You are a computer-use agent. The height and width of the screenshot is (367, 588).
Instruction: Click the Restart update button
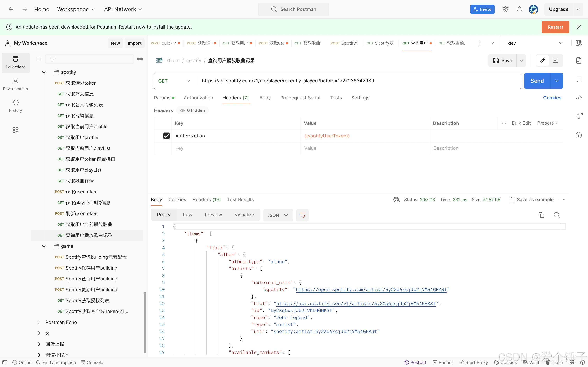(555, 27)
